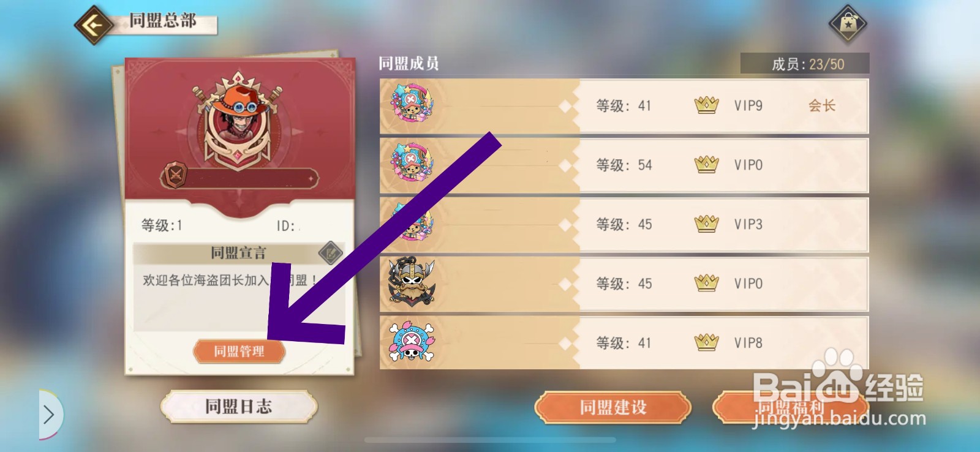Select the 会长 member's Chopper avatar

[x=412, y=105]
